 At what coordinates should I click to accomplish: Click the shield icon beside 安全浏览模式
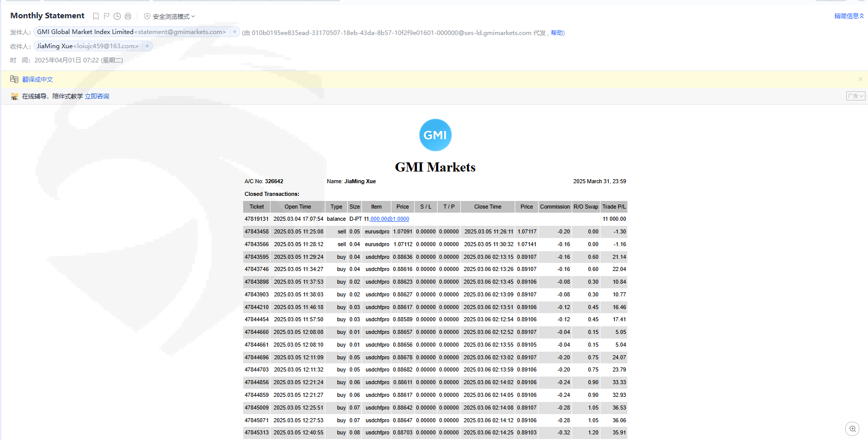tap(147, 16)
